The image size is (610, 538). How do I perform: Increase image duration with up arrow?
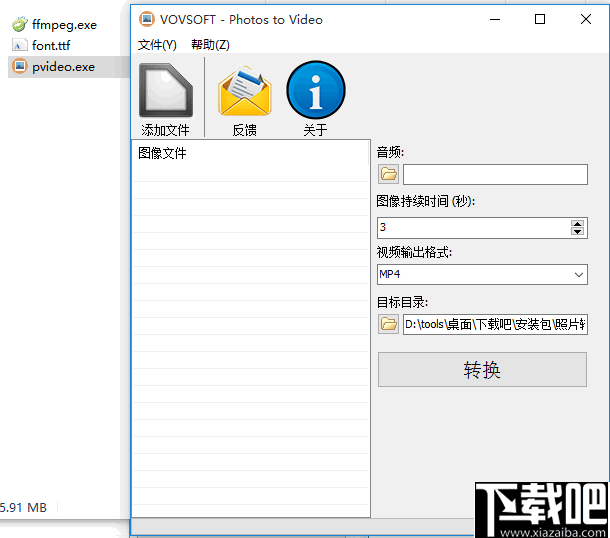pyautogui.click(x=577, y=224)
